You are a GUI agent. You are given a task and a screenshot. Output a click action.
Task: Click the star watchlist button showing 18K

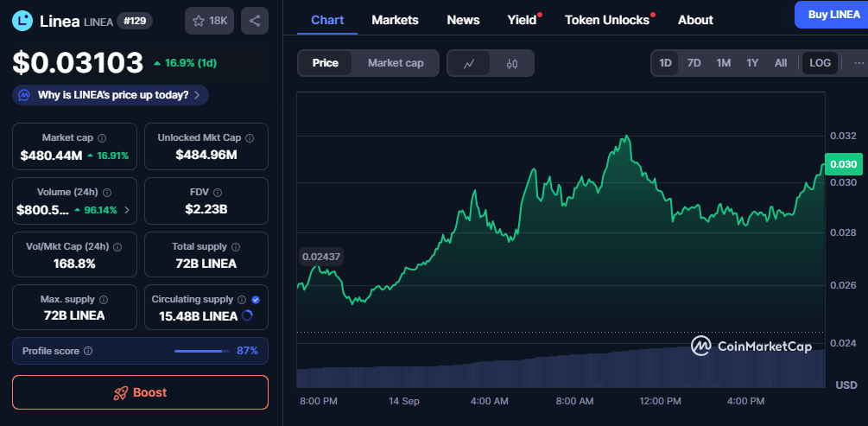(x=208, y=21)
